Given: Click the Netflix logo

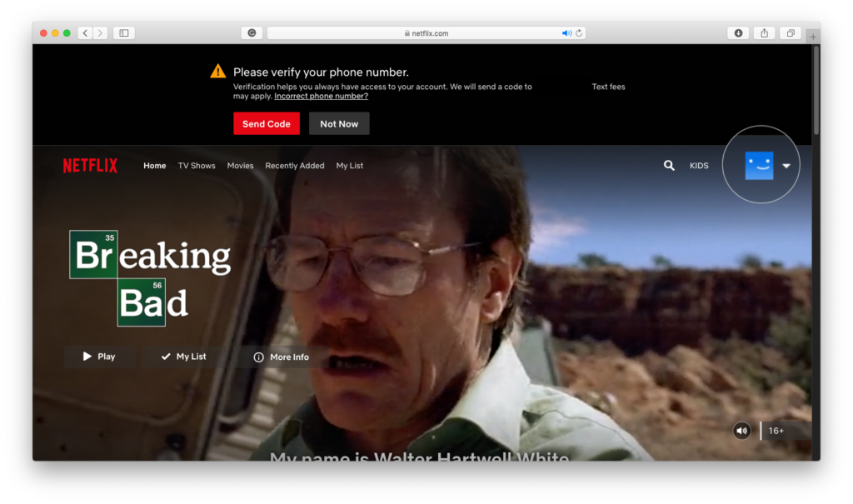Looking at the screenshot, I should (90, 166).
